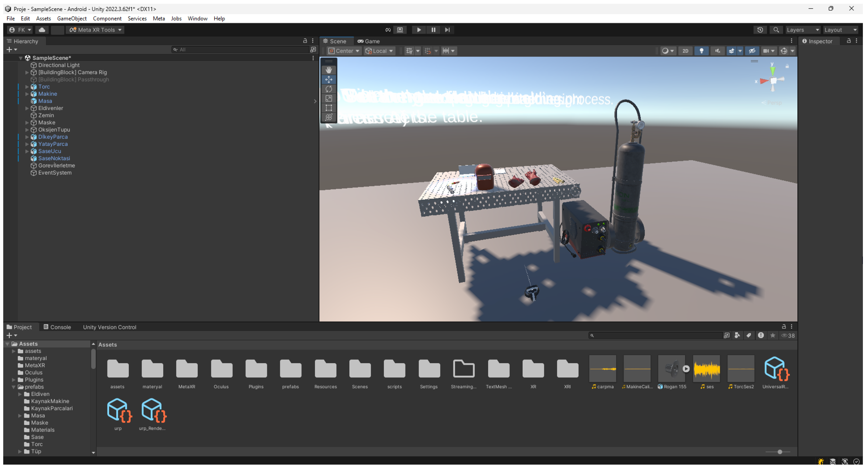
Task: Open Undo History icon in toolbar
Action: (x=760, y=30)
